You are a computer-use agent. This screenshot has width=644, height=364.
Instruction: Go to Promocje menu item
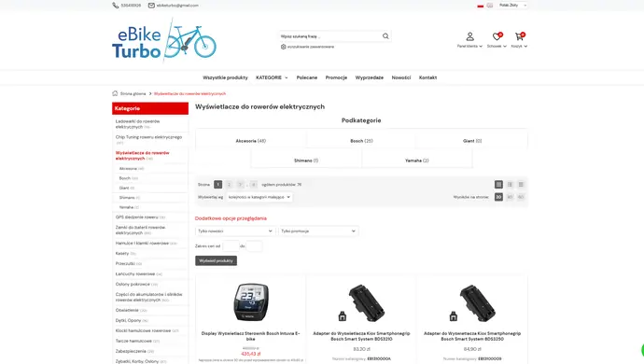pos(336,77)
